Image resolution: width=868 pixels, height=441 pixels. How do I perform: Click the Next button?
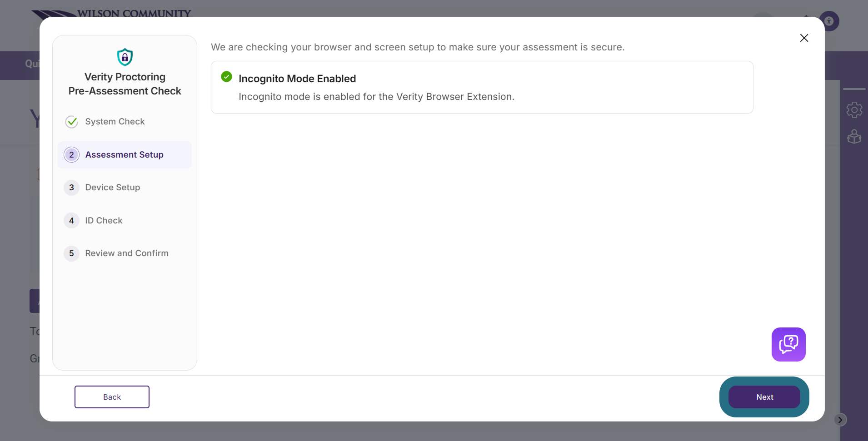[x=764, y=397]
